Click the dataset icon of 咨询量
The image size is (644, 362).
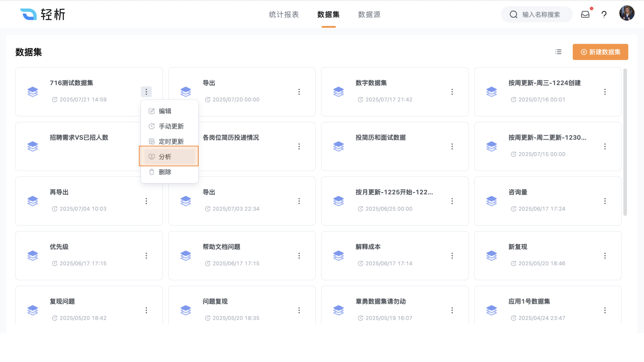point(491,201)
